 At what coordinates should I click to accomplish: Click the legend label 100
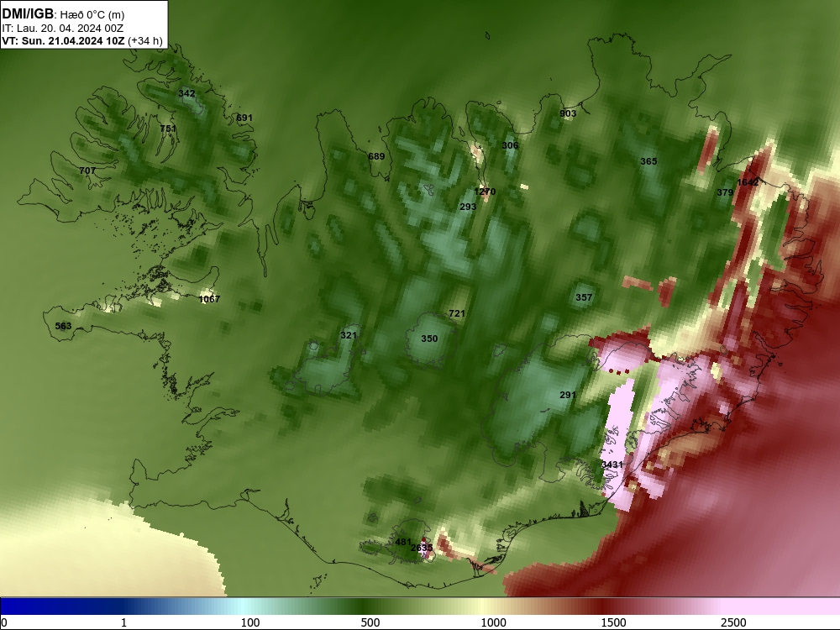point(250,622)
